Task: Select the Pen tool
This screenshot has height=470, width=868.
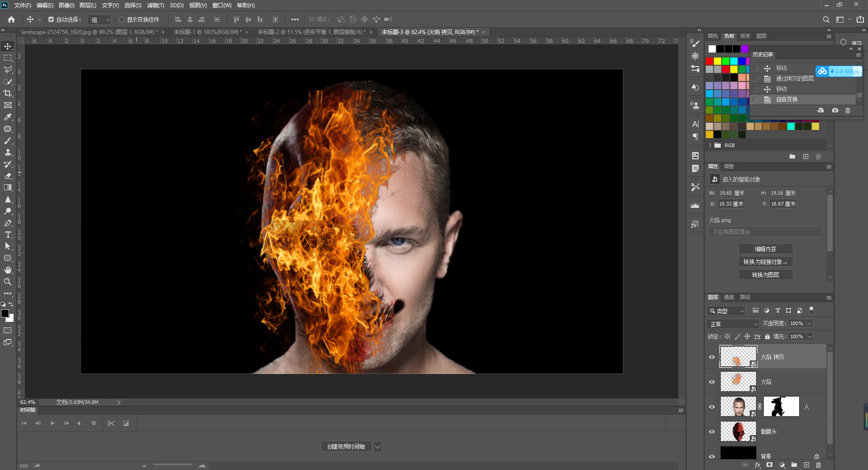Action: (x=8, y=223)
